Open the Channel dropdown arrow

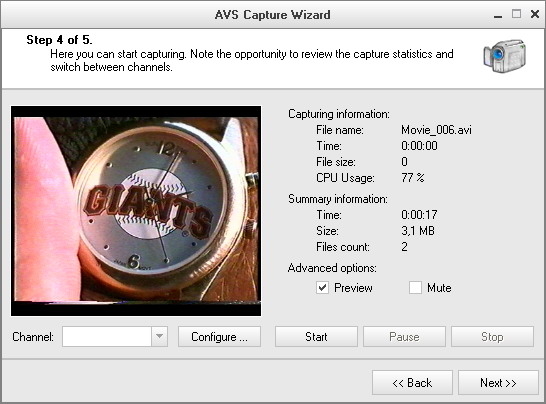[x=159, y=336]
